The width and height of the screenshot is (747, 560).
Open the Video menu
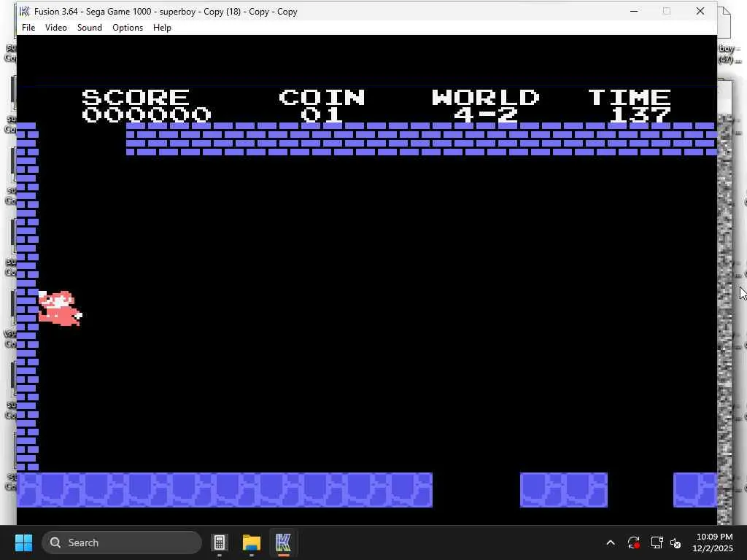click(x=55, y=28)
